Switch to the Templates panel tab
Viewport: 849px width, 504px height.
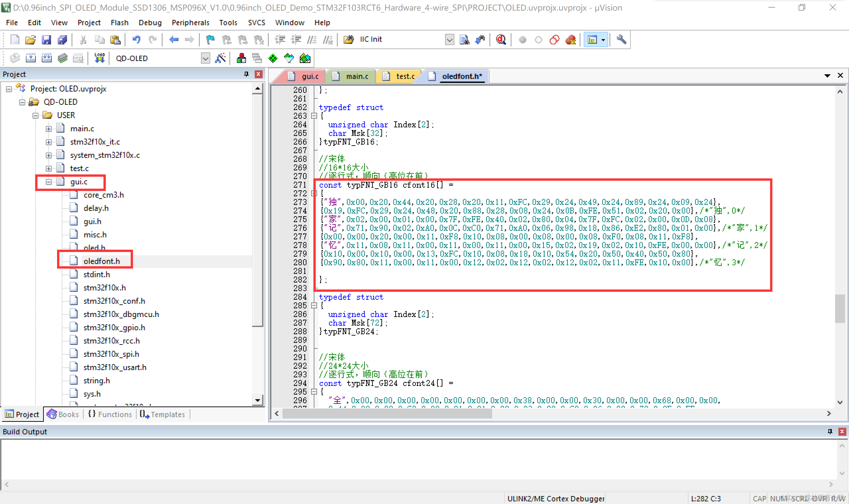(x=163, y=414)
